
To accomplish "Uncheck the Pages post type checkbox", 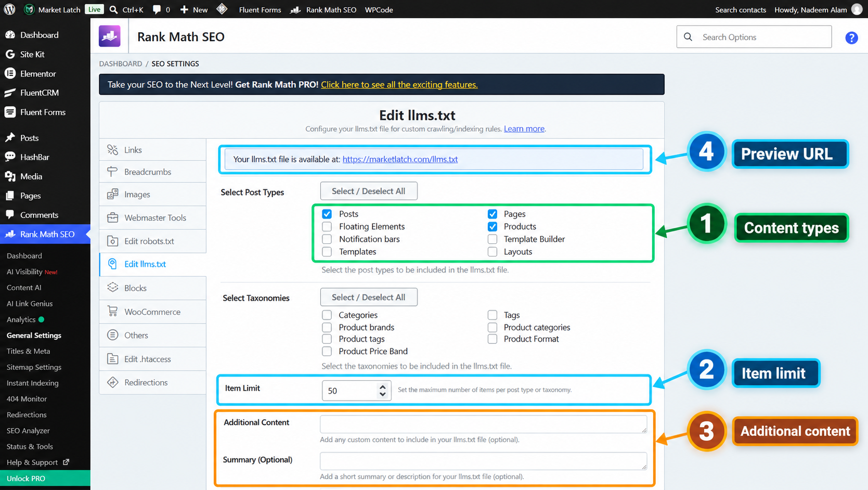I will [493, 214].
